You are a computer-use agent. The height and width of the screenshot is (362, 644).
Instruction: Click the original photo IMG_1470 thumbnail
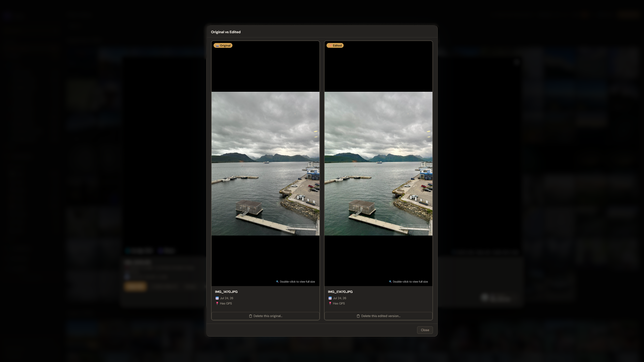click(265, 164)
